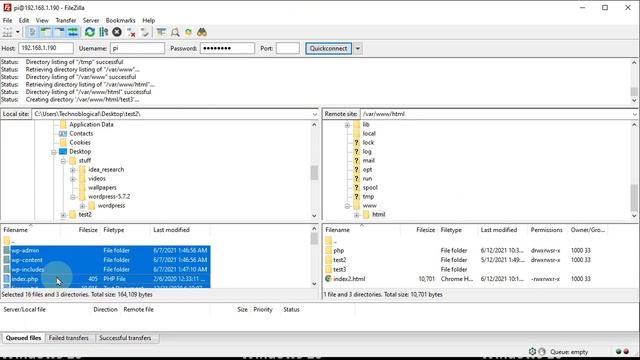Open the Site Manager dropdown arrow
Screen dimensions: 640x360
point(18,32)
